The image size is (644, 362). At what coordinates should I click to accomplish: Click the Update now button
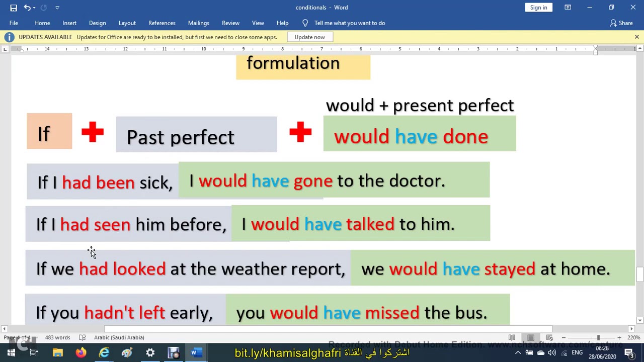click(310, 37)
